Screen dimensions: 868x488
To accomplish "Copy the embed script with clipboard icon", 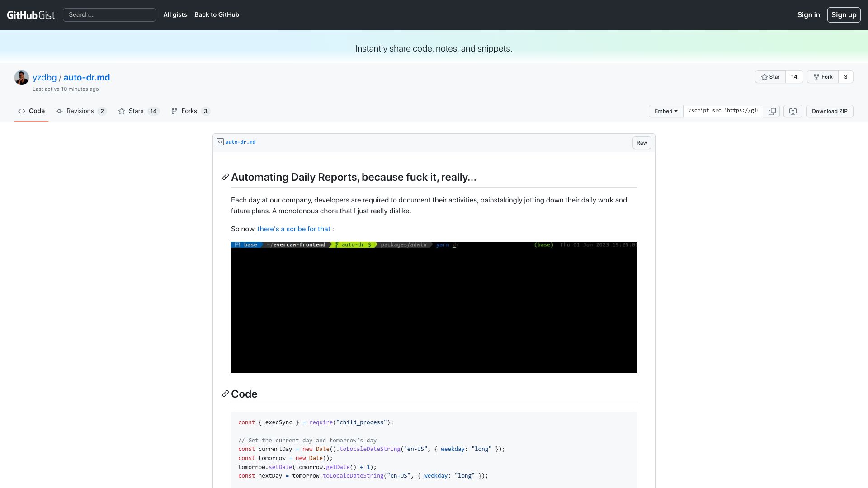I will (772, 111).
